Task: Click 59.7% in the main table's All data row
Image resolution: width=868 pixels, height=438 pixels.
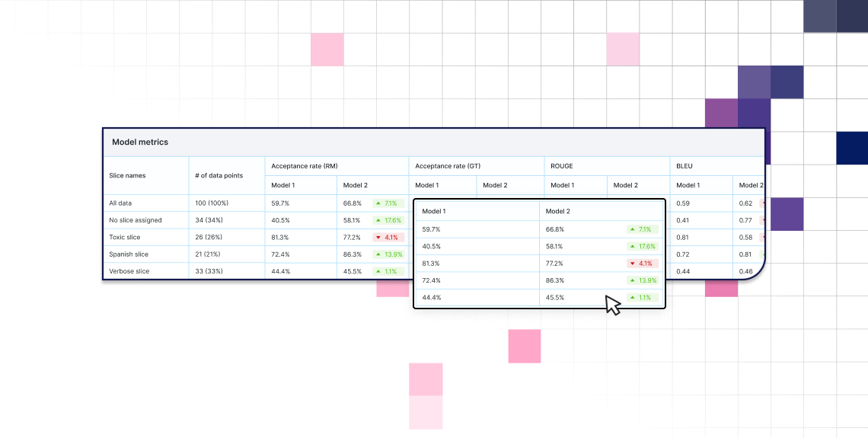Action: 280,203
